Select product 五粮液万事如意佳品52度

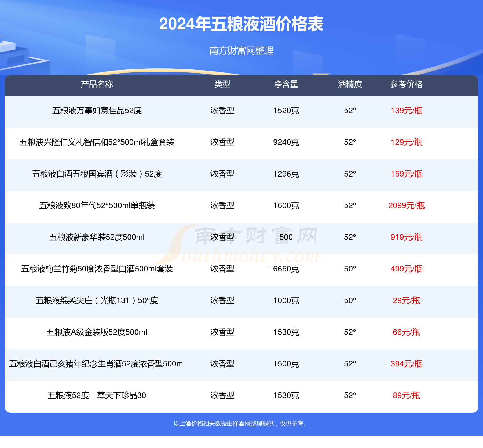97,111
